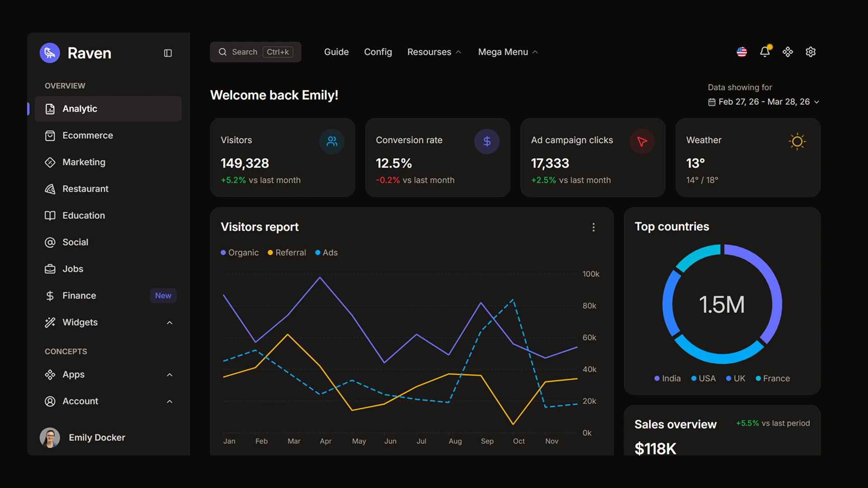Image resolution: width=868 pixels, height=488 pixels.
Task: Go to Ecommerce dashboard
Action: (108, 136)
